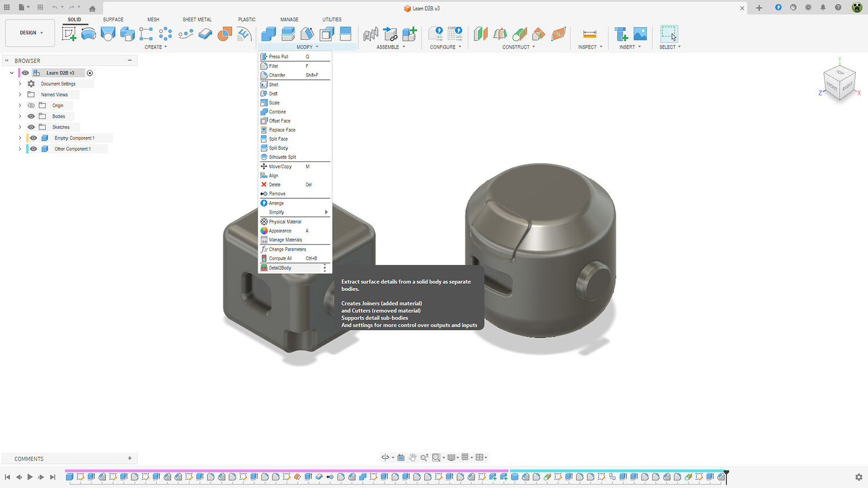Click the Zoom navigation icon
The height and width of the screenshot is (488, 868).
[424, 457]
